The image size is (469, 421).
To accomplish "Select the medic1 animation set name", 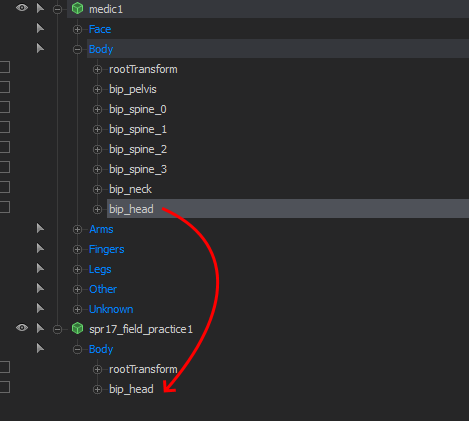I will 106,9.
